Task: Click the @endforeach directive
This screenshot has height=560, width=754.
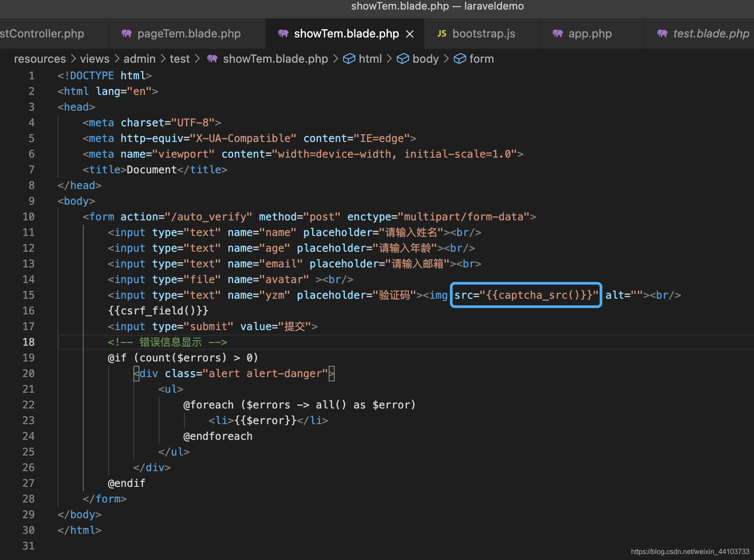Action: [218, 436]
